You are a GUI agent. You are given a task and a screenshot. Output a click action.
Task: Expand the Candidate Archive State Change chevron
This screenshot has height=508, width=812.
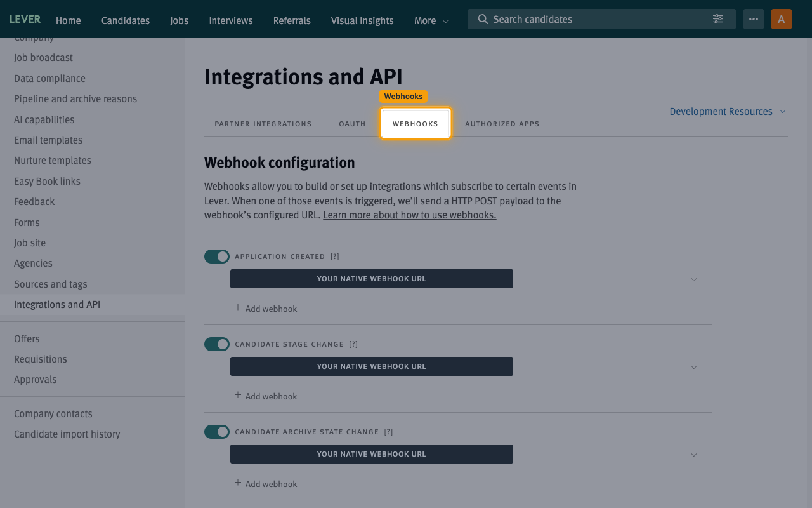694,455
